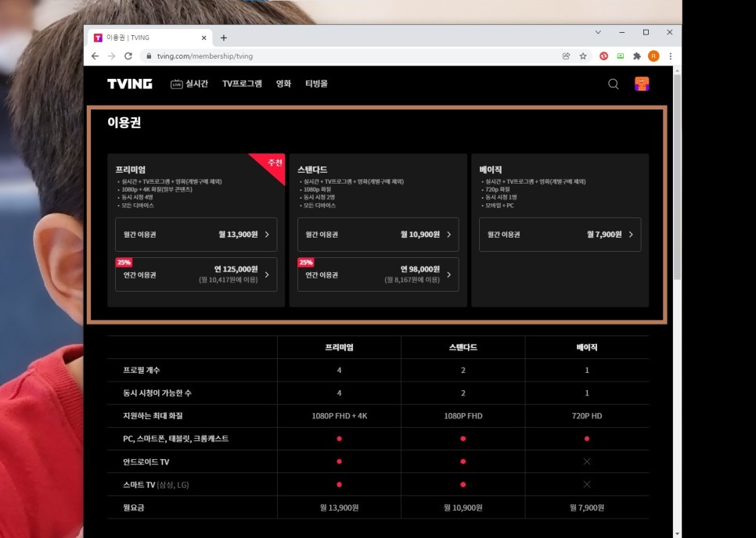
Task: Open the Extensions puzzle icon
Action: tap(637, 56)
